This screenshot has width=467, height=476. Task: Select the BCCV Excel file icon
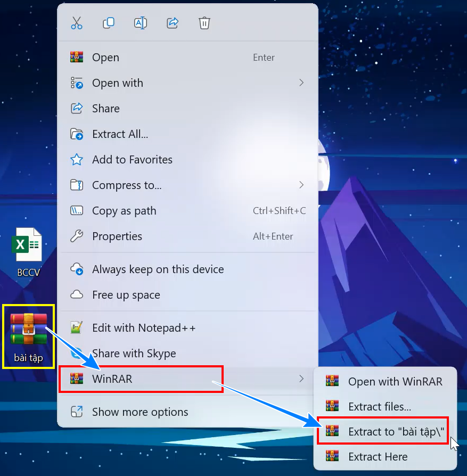[28, 252]
